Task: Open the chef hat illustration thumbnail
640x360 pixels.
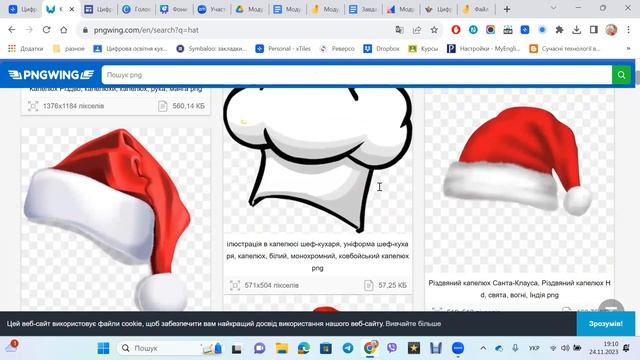Action: point(318,160)
